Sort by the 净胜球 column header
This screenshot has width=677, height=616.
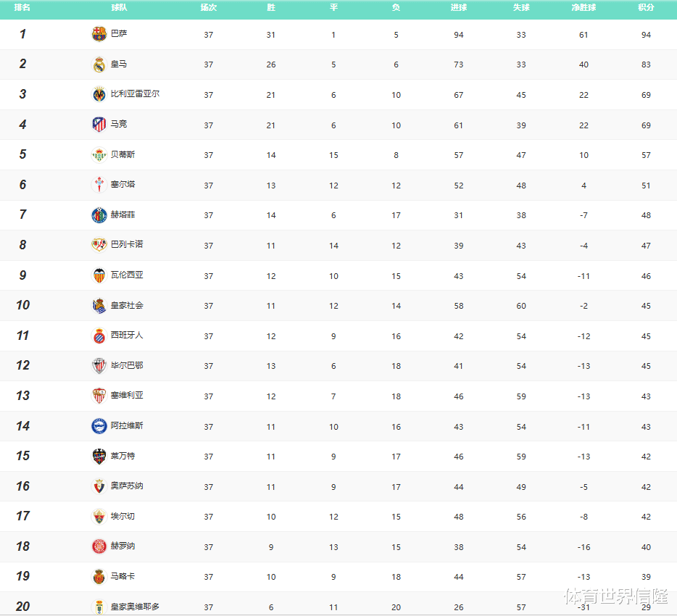tap(583, 7)
